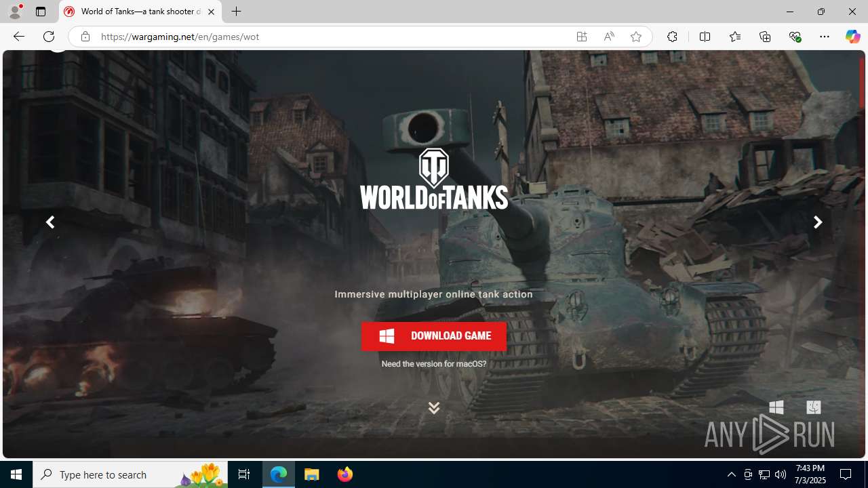Viewport: 868px width, 488px height.
Task: Open a new browser tab
Action: [236, 12]
